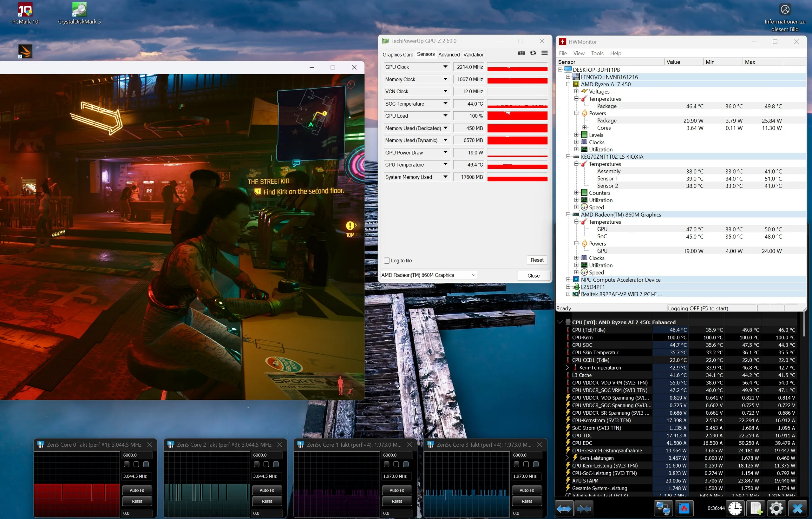The width and height of the screenshot is (812, 519).
Task: Open the GPU Clock sensor dropdown
Action: tap(445, 67)
